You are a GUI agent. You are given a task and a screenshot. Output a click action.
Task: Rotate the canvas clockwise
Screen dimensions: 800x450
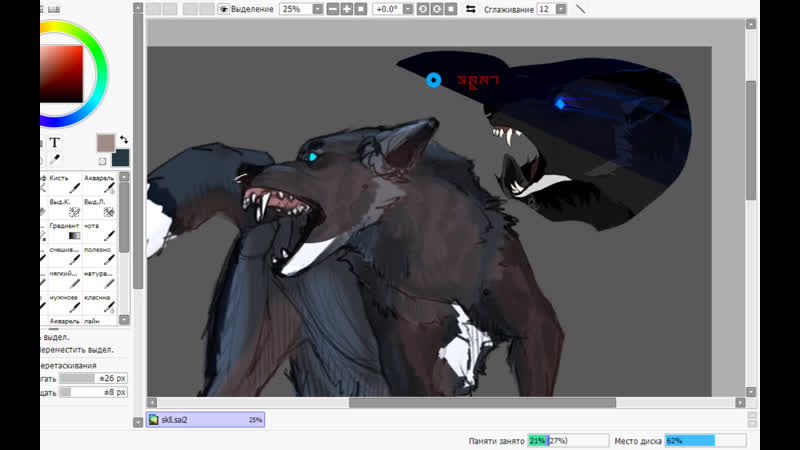click(437, 9)
